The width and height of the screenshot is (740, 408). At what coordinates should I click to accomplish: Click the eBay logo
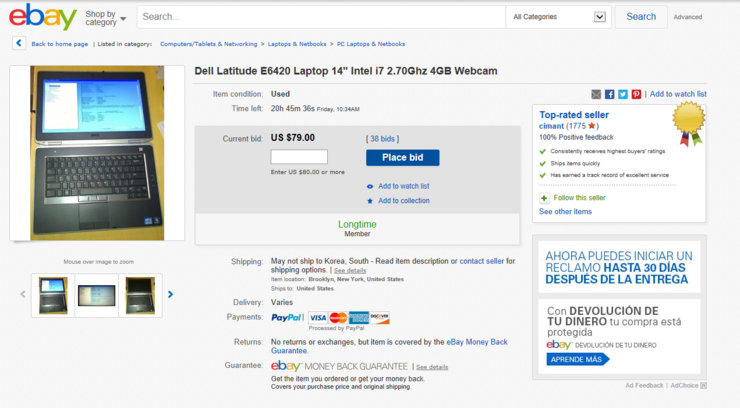pos(43,17)
